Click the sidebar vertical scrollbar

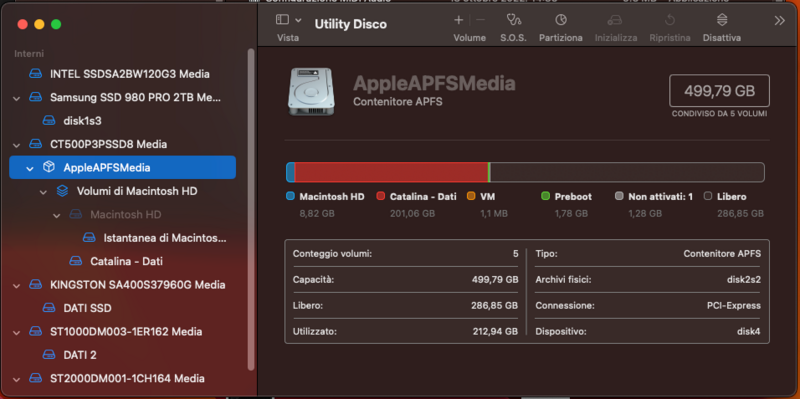(x=251, y=209)
